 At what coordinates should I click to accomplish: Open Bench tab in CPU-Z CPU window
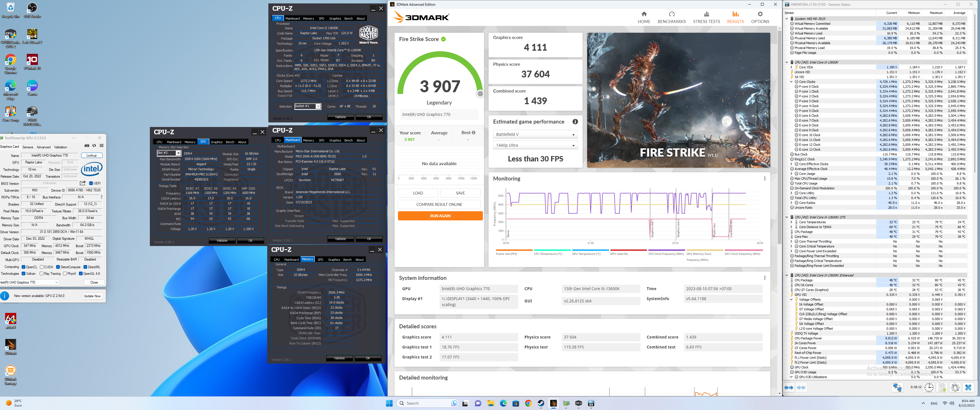348,18
